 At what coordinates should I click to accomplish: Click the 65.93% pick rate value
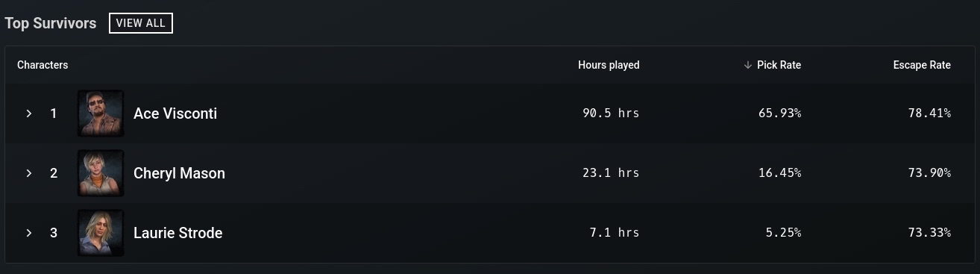pos(780,113)
